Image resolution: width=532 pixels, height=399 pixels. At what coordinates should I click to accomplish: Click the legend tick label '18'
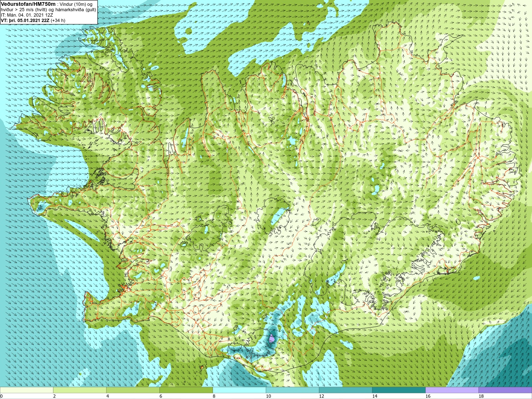pyautogui.click(x=481, y=396)
